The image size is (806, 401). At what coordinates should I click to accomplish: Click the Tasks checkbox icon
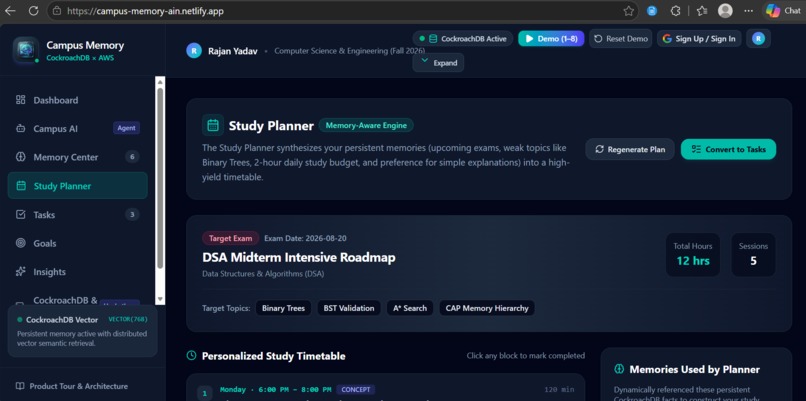[x=21, y=214]
